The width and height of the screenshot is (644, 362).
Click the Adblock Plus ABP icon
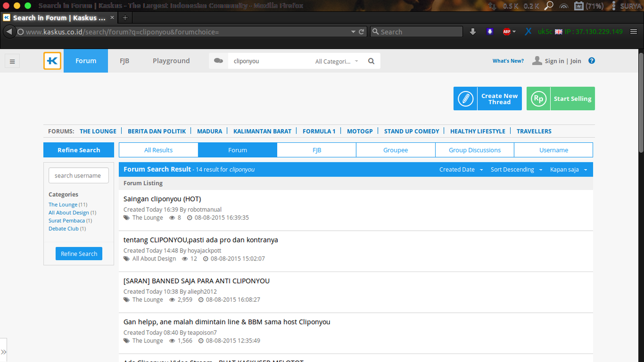pyautogui.click(x=507, y=32)
